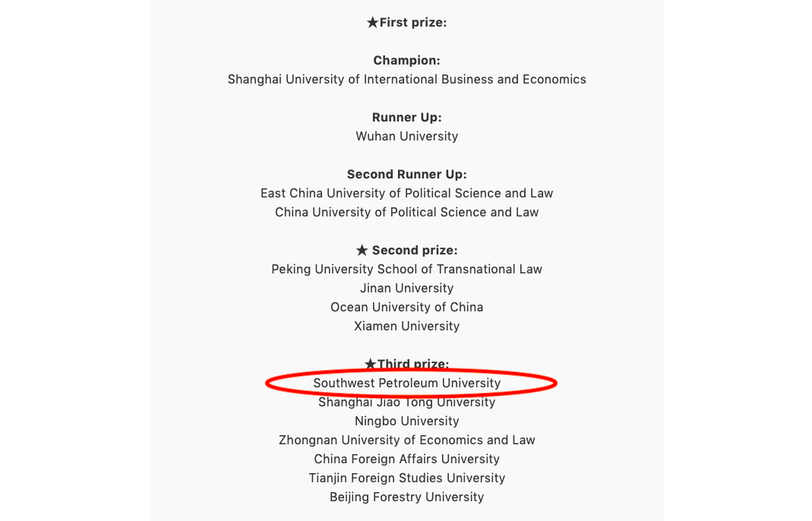
Task: Select Beijing Forestry University
Action: click(406, 497)
